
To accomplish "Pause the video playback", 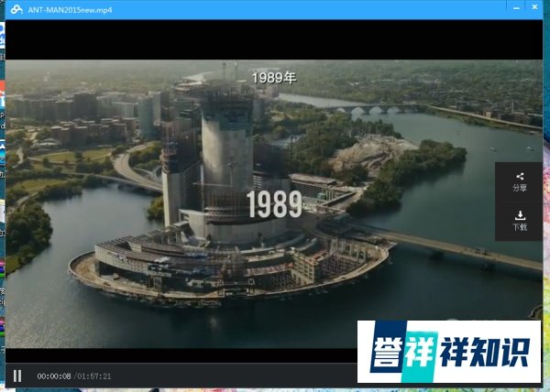I will pyautogui.click(x=17, y=376).
